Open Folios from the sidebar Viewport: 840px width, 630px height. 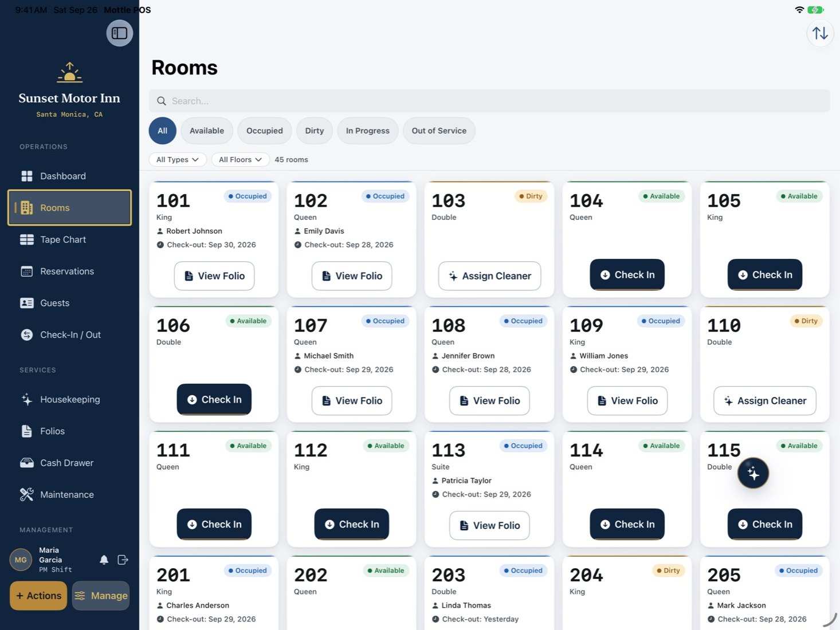click(x=69, y=431)
